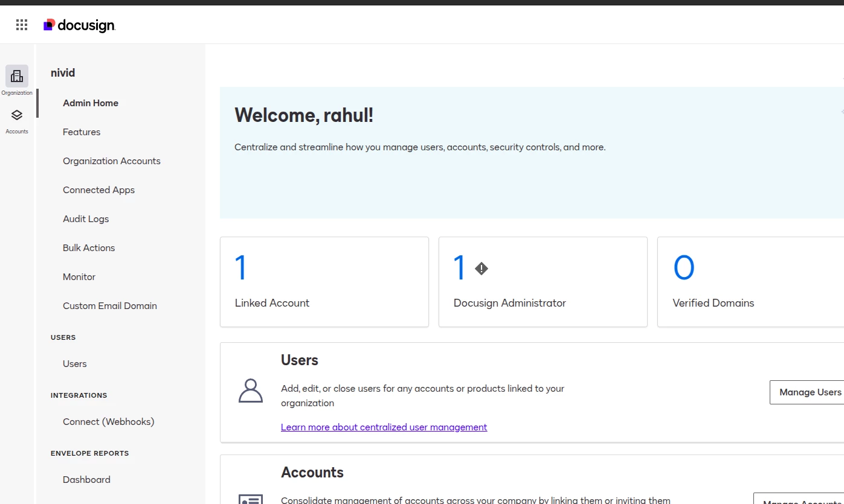Screen dimensions: 844x504
Task: Open Connect (Webhooks) integration
Action: [x=109, y=422]
